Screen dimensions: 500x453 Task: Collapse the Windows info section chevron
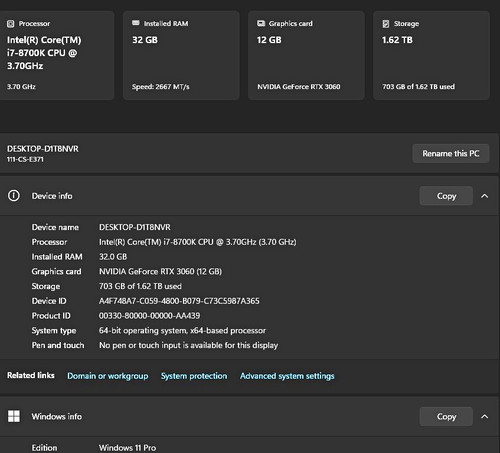coord(485,416)
